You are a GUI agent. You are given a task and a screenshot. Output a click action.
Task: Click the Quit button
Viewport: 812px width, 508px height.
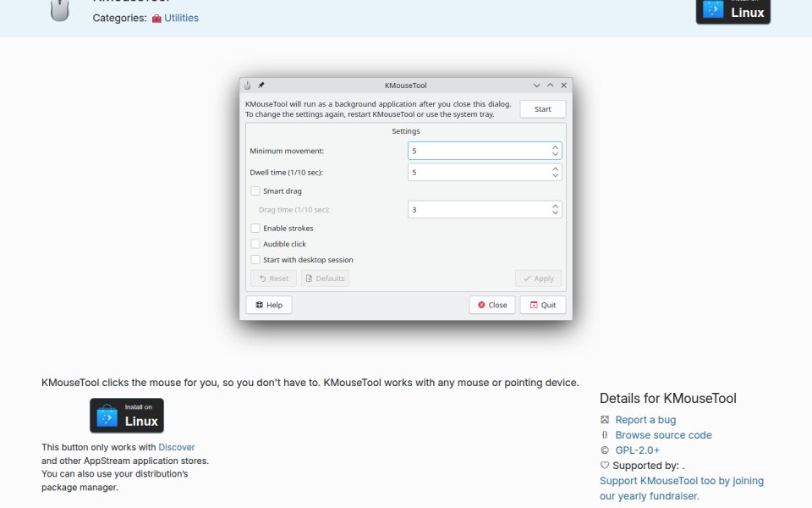[543, 305]
